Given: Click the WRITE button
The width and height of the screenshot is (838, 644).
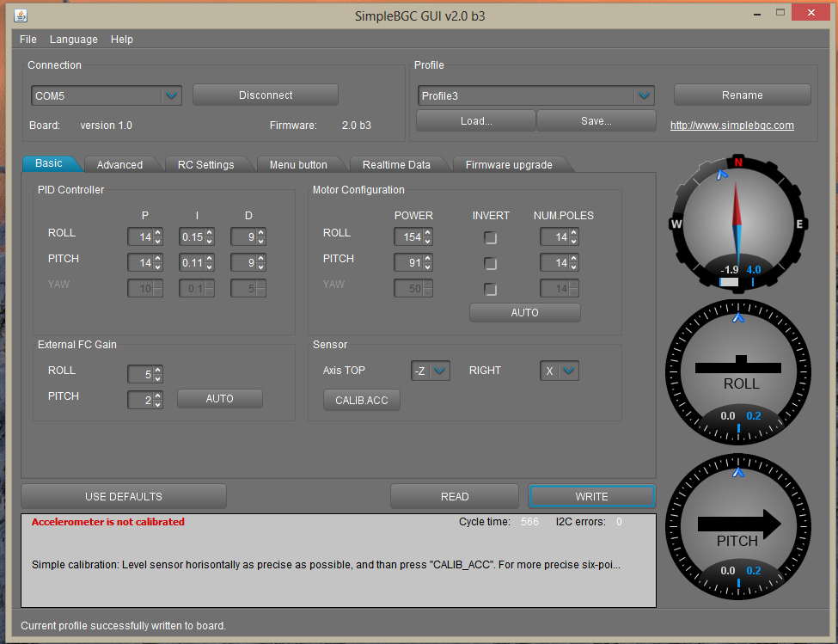Looking at the screenshot, I should click(x=591, y=496).
